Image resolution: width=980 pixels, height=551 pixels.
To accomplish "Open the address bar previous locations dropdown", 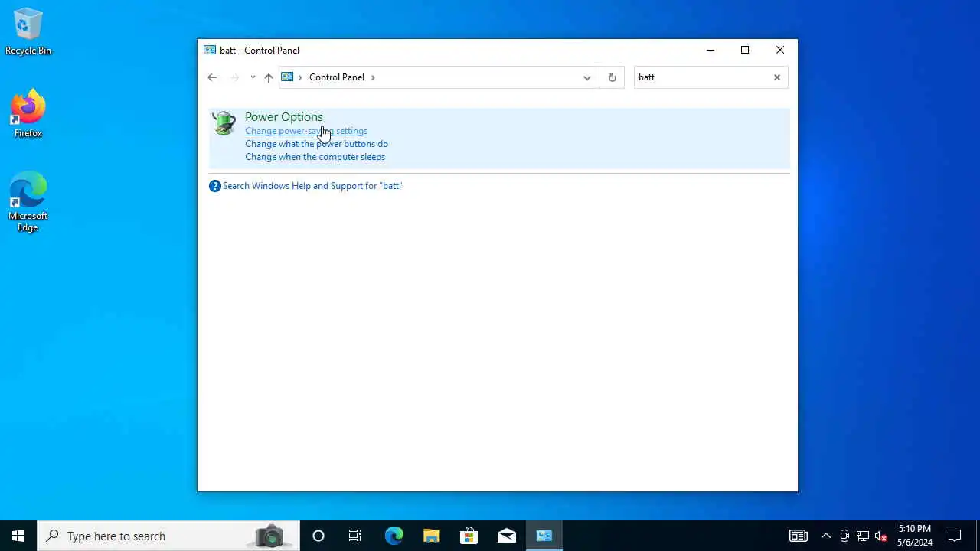I will click(587, 77).
